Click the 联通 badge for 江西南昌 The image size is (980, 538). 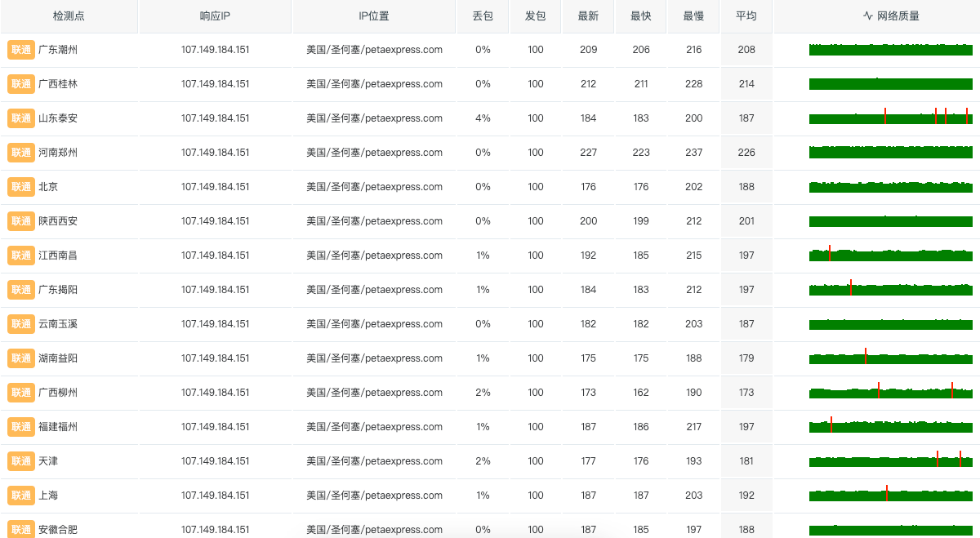(21, 256)
